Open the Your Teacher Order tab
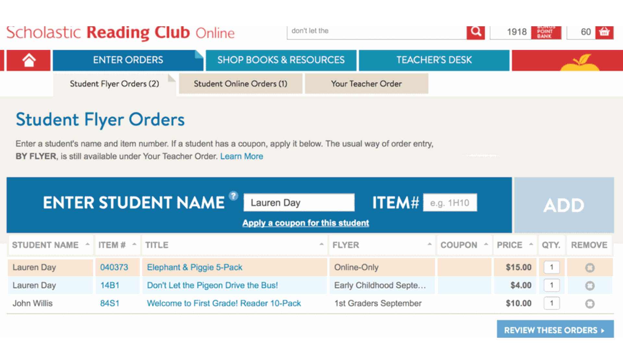Screen dimensions: 623x364 [x=366, y=84]
